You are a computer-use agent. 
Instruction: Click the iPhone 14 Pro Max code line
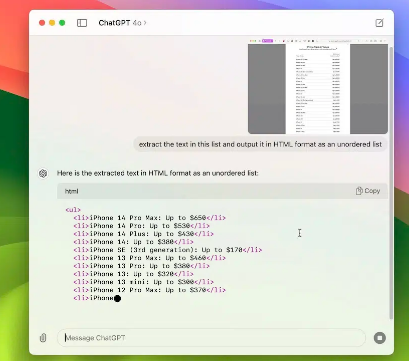[150, 218]
